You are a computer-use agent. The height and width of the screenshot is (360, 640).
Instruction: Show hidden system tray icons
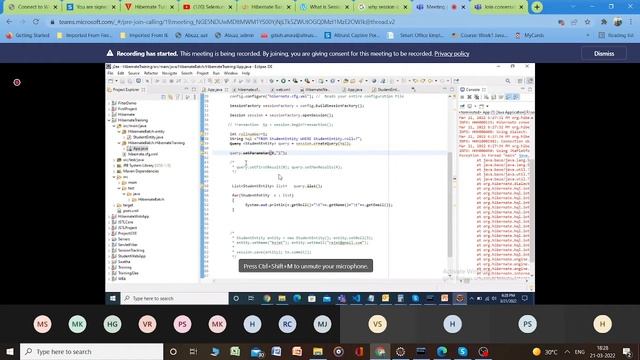567,351
